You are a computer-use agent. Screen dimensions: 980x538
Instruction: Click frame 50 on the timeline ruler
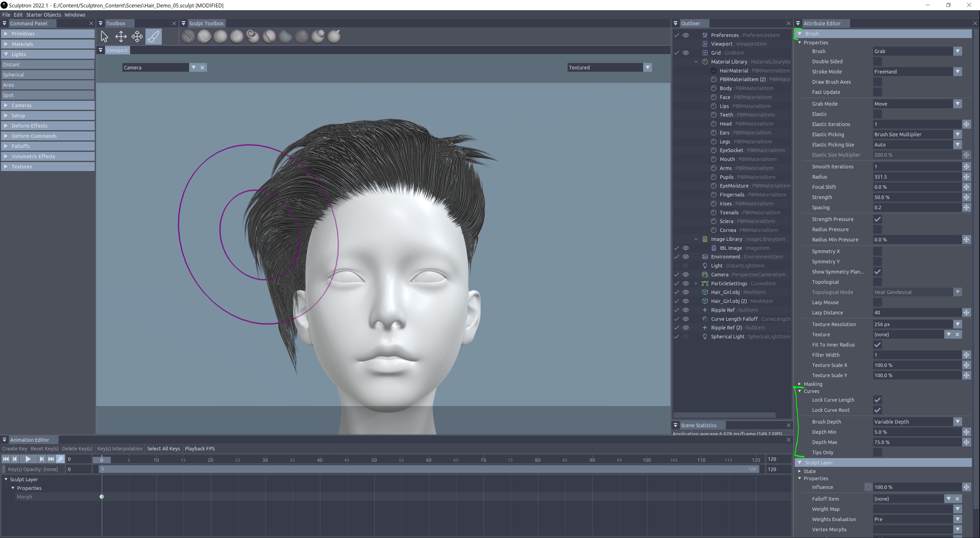[x=374, y=460]
